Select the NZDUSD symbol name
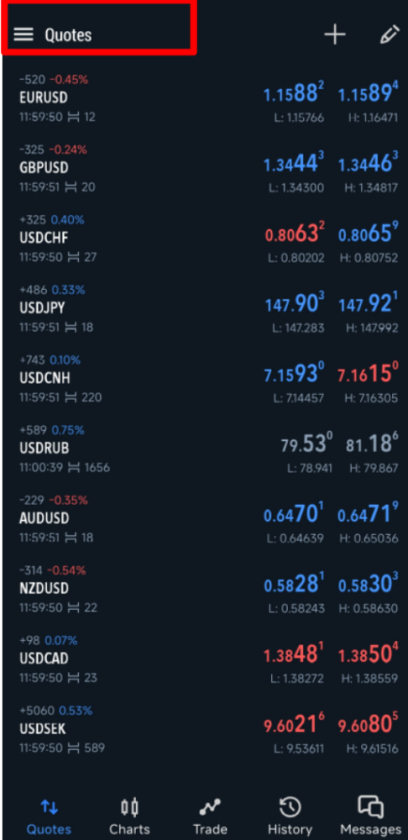Viewport: 408px width, 840px height. coord(44,588)
